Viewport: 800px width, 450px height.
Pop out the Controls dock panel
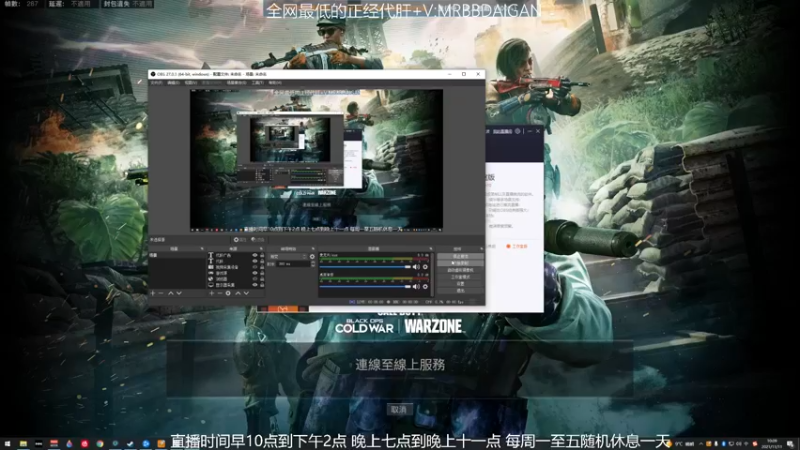click(482, 248)
